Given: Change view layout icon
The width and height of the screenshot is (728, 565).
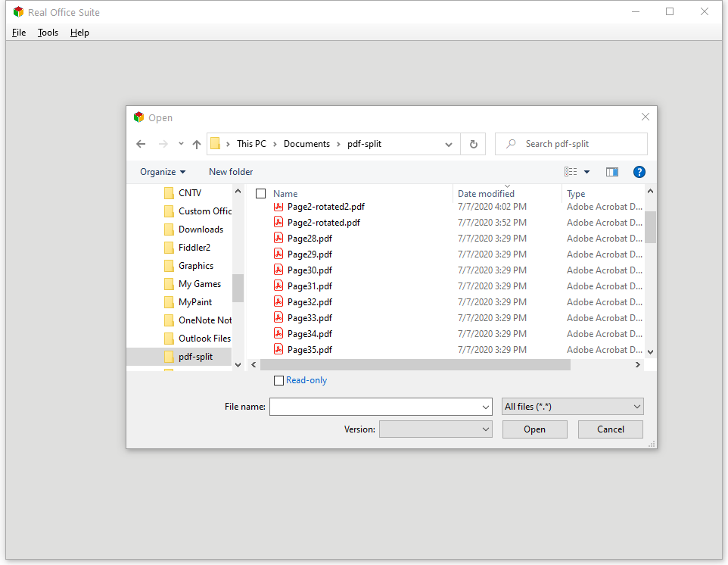Looking at the screenshot, I should click(571, 172).
